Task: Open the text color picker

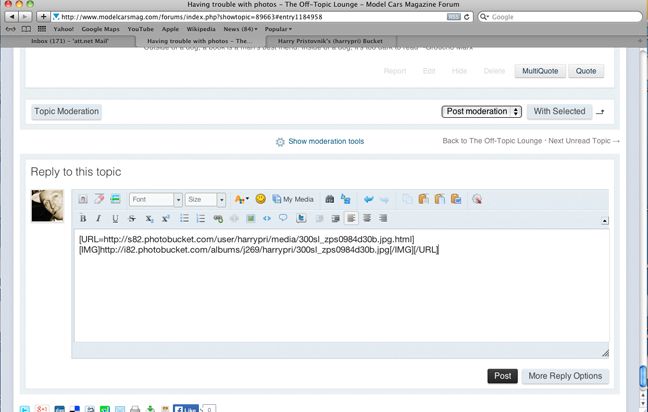Action: pyautogui.click(x=241, y=199)
